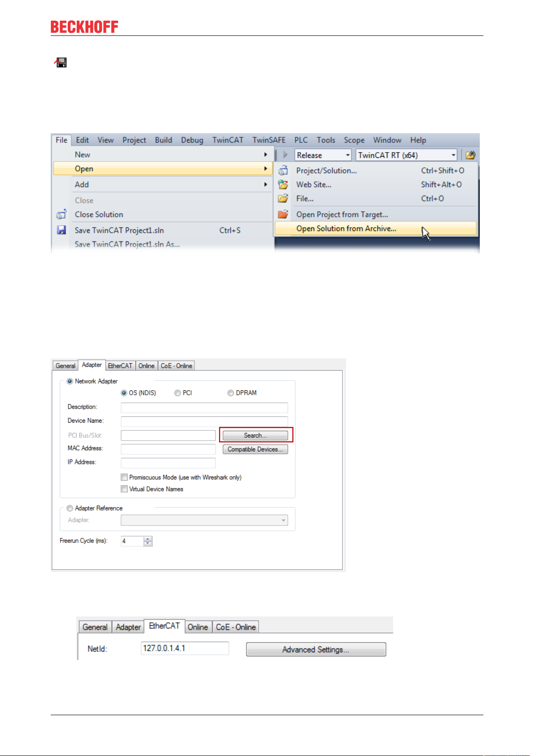This screenshot has height=756, width=535.
Task: Choose File... entry in Open submenu
Action: click(x=375, y=198)
